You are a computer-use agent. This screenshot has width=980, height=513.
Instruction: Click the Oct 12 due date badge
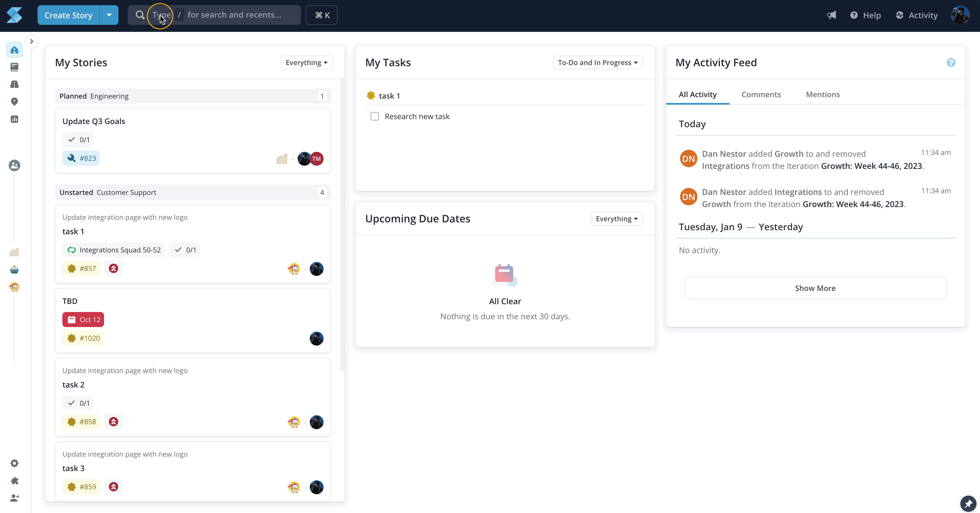[83, 320]
